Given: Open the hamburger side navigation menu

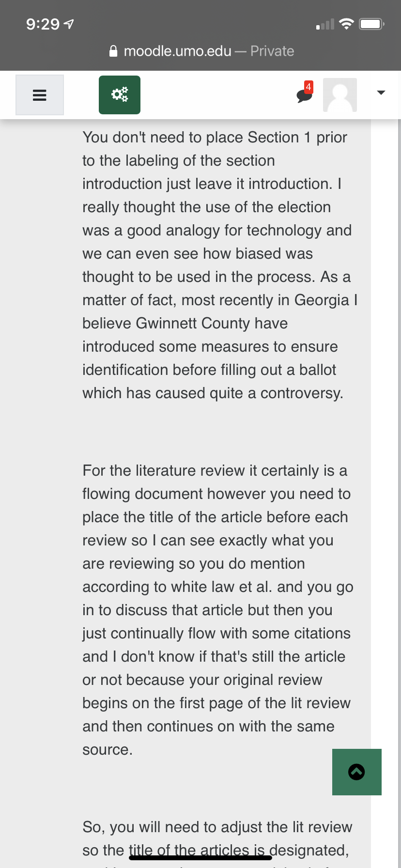Looking at the screenshot, I should click(x=39, y=95).
